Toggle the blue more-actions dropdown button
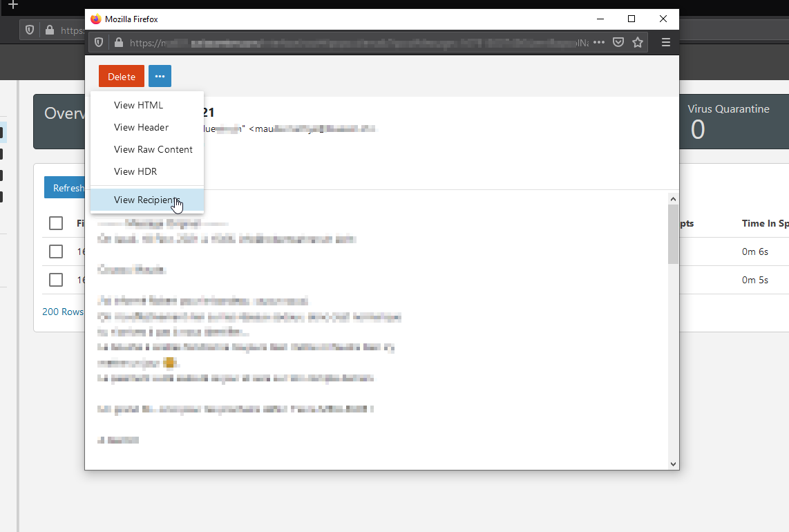Image resolution: width=789 pixels, height=532 pixels. pyautogui.click(x=160, y=77)
